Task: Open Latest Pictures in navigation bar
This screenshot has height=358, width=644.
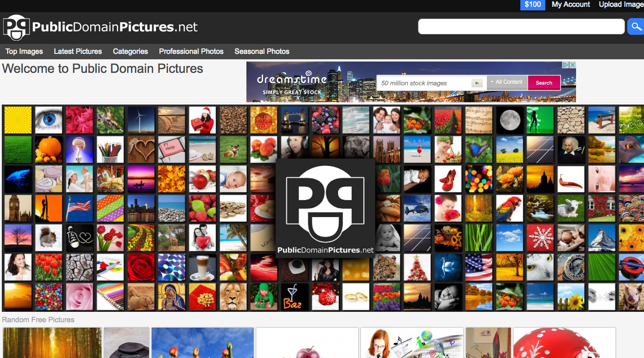Action: [78, 51]
